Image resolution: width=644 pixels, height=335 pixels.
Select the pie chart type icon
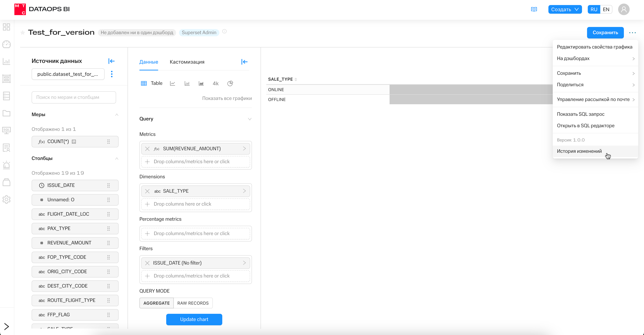230,83
